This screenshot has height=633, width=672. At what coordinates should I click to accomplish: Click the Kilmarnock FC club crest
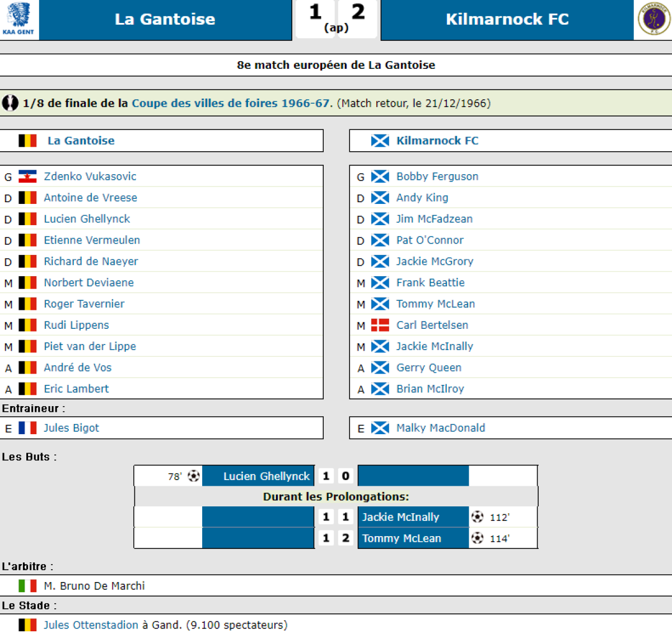[653, 18]
